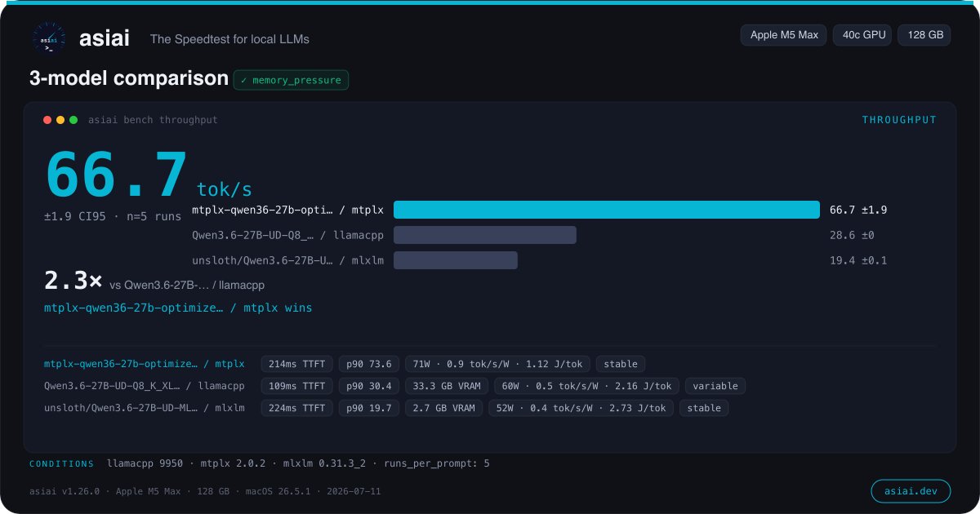
Task: Click the 'stable' chip in mtplx row
Action: 621,364
